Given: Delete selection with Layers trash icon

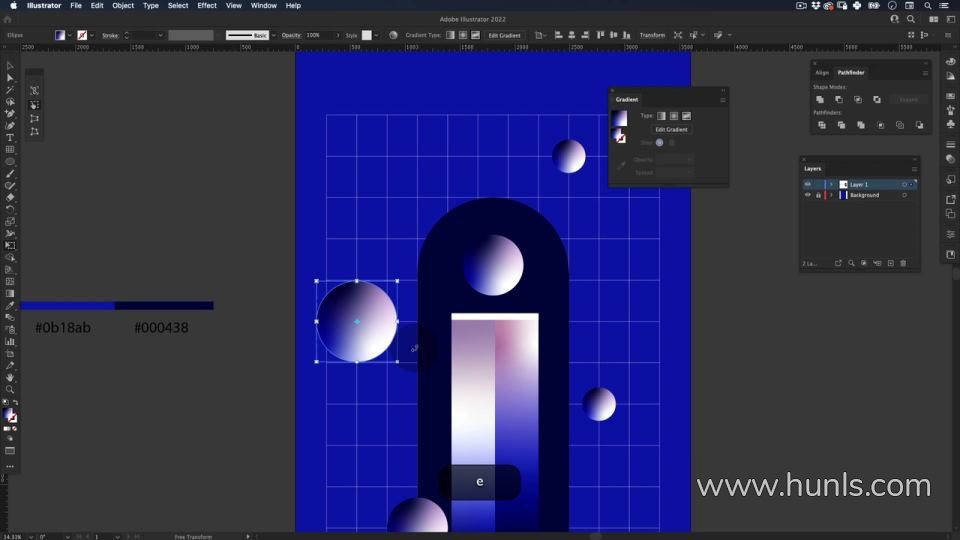Looking at the screenshot, I should pos(904,263).
